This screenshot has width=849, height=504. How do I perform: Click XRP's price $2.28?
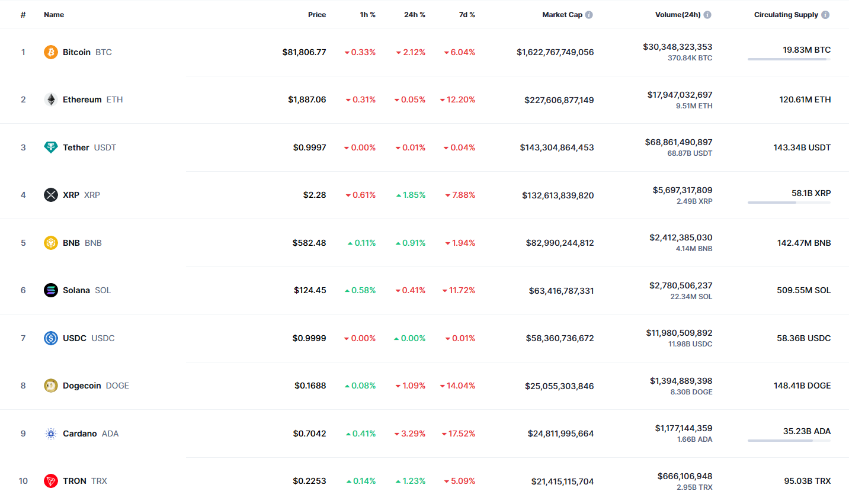click(x=315, y=195)
